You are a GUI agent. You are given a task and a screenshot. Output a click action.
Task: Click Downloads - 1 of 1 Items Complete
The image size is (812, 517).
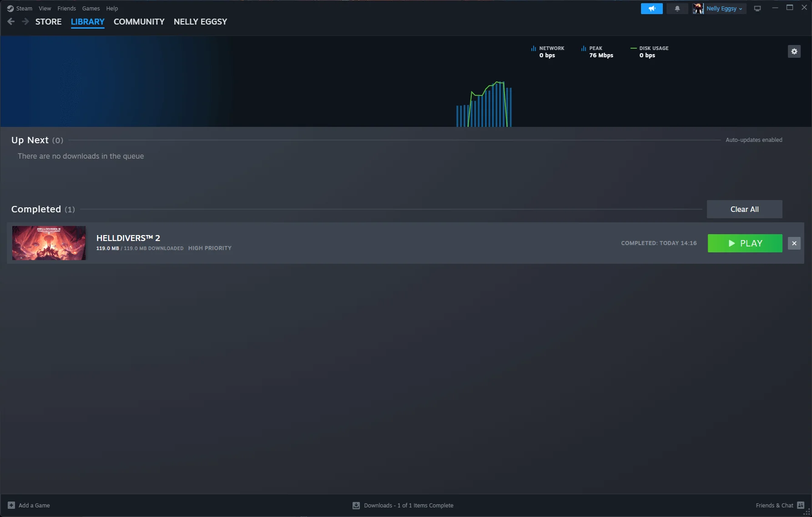coord(409,505)
